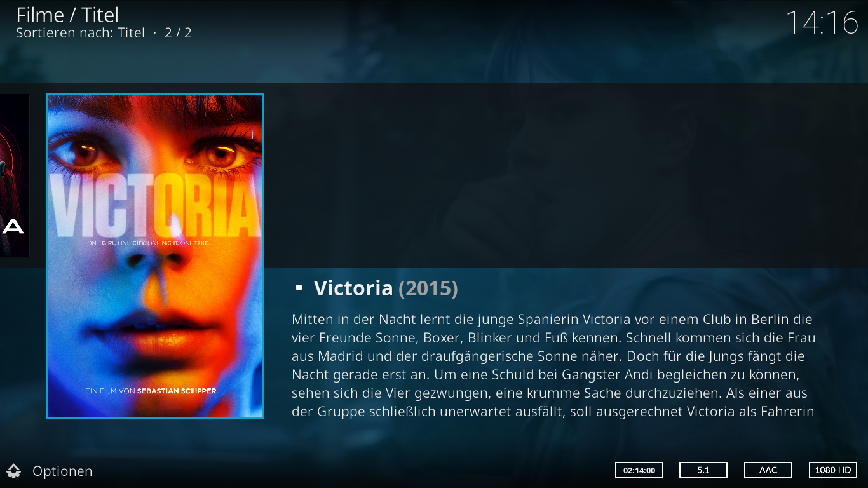The image size is (868, 488).
Task: Click the German plot description text
Action: click(553, 365)
